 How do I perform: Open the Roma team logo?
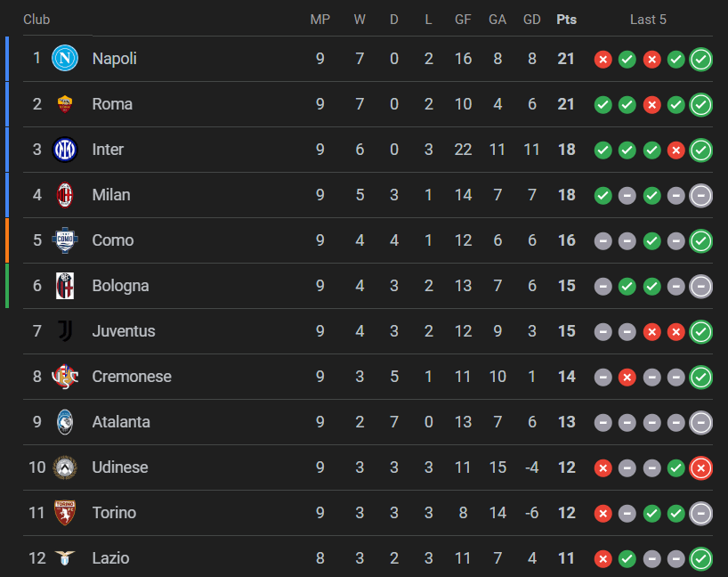tap(65, 104)
